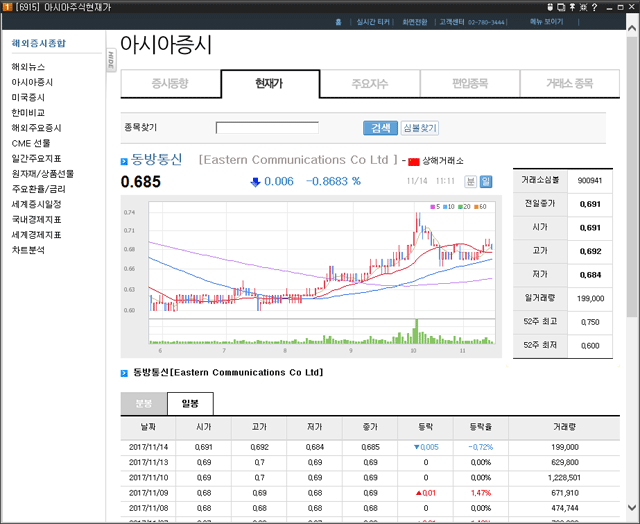640x524 pixels.
Task: Open 해외증시종합 sidebar heading
Action: coord(39,43)
